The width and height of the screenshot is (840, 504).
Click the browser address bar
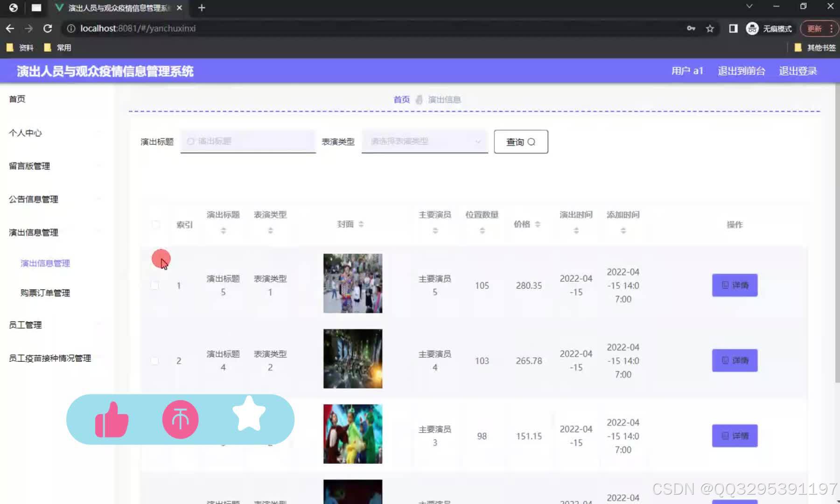[x=373, y=28]
